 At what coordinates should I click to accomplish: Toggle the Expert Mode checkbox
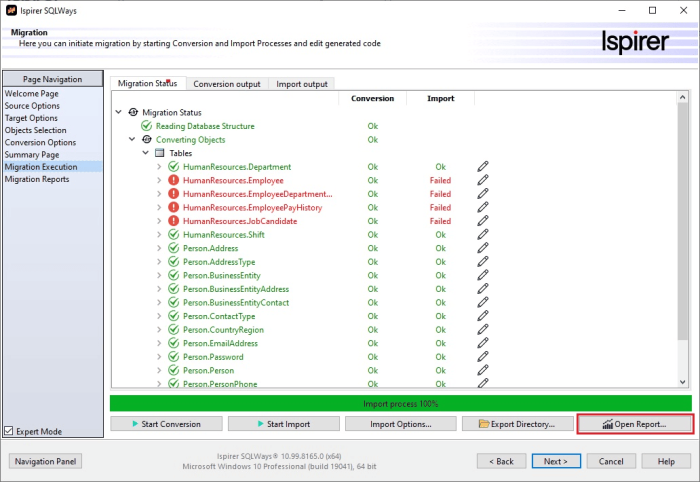pyautogui.click(x=10, y=431)
